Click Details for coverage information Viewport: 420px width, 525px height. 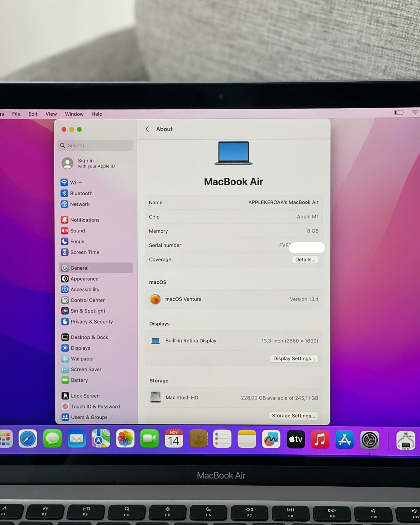(305, 260)
